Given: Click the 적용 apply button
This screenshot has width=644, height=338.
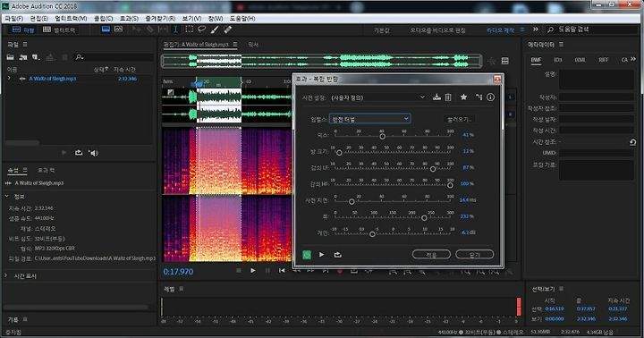Looking at the screenshot, I should (431, 255).
